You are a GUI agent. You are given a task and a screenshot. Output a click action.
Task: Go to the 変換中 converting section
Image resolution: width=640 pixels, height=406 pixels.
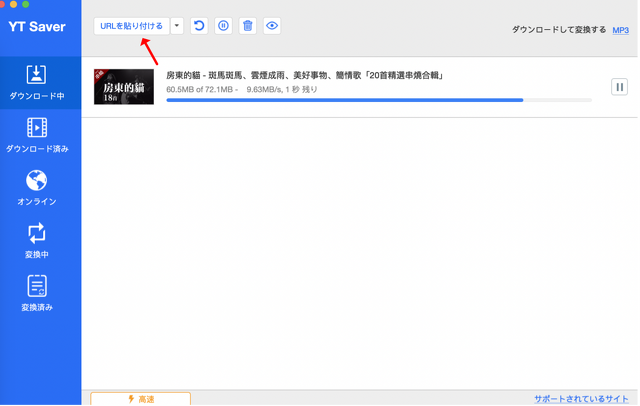point(37,241)
